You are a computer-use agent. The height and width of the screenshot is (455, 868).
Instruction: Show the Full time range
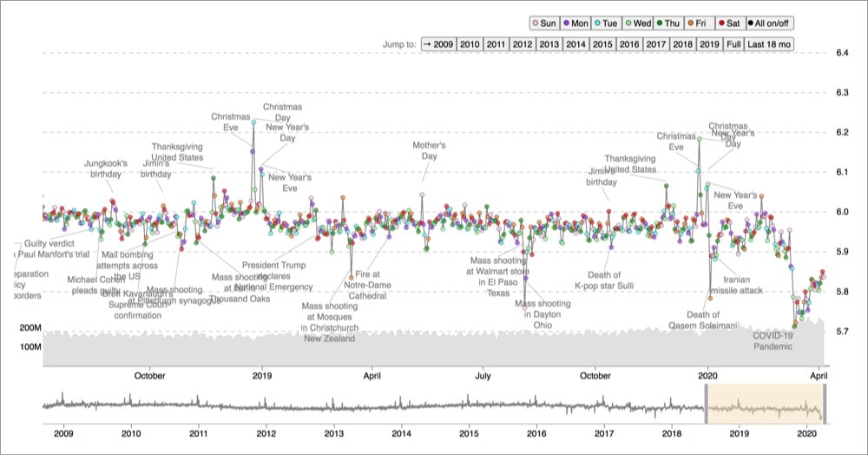733,43
